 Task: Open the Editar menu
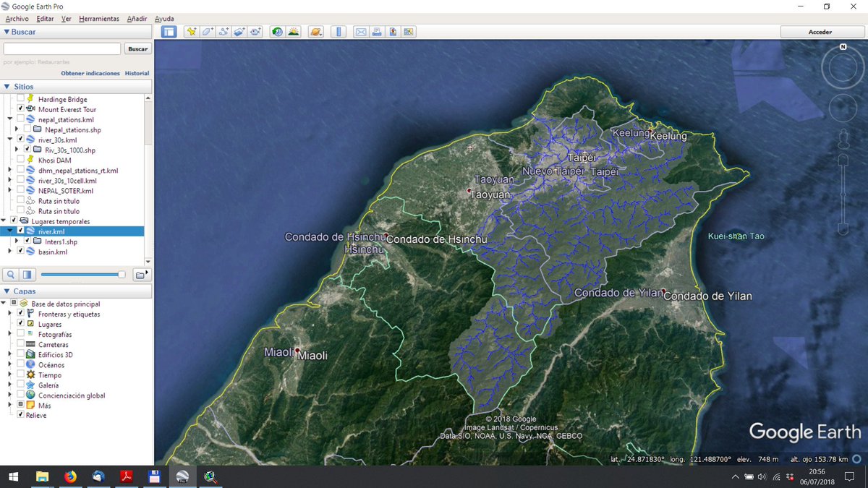45,19
